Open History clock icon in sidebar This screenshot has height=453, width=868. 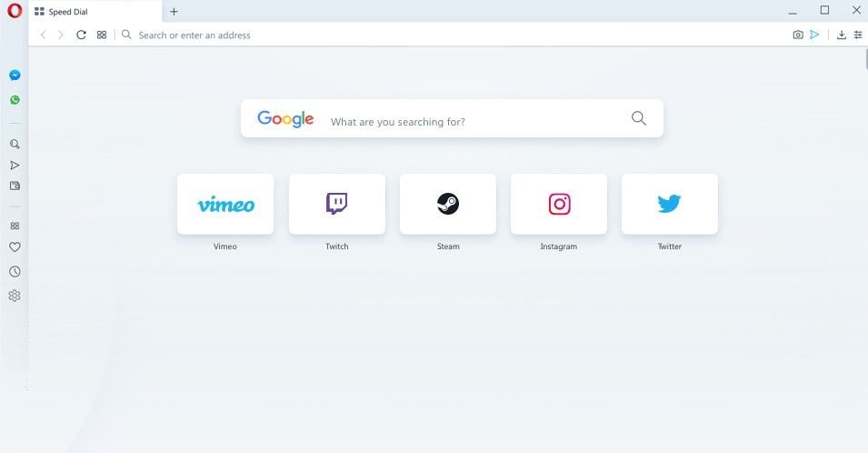[x=15, y=271]
